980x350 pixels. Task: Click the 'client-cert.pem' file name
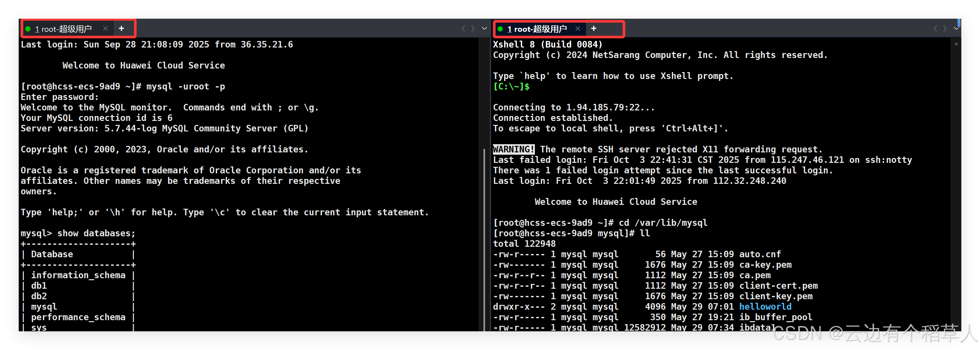[x=778, y=286]
